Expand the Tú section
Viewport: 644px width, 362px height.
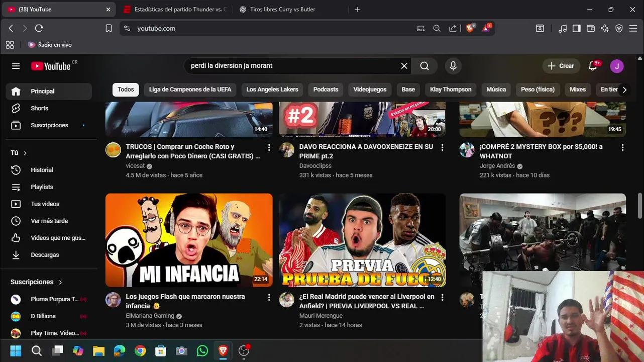pyautogui.click(x=19, y=153)
